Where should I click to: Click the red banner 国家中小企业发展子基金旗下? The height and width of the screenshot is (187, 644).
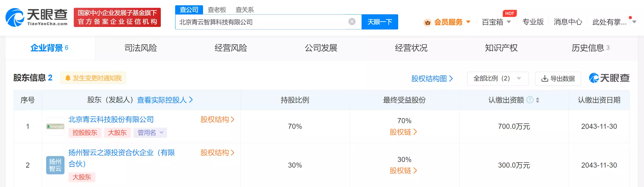coord(117,17)
